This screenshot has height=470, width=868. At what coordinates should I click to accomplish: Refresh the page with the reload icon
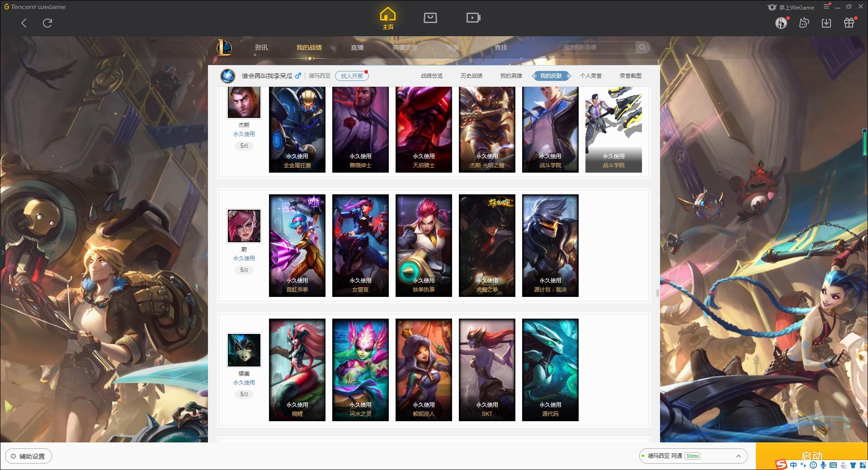[47, 23]
